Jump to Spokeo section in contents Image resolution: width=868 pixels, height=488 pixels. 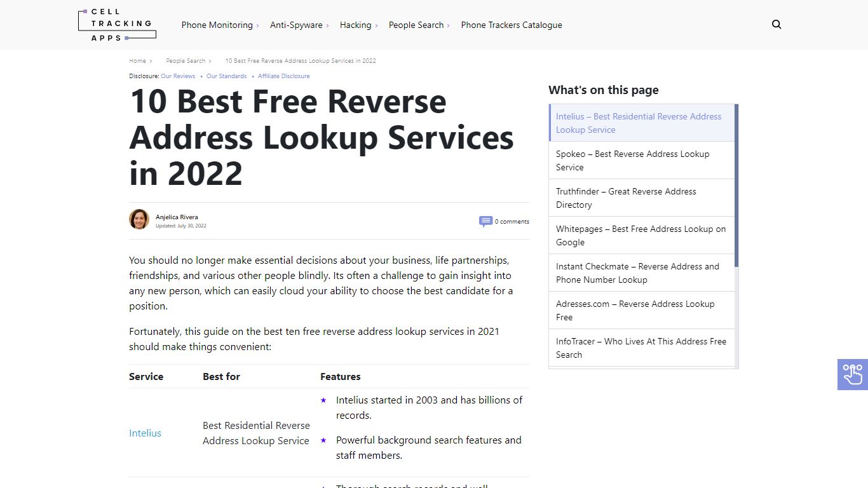(x=642, y=160)
